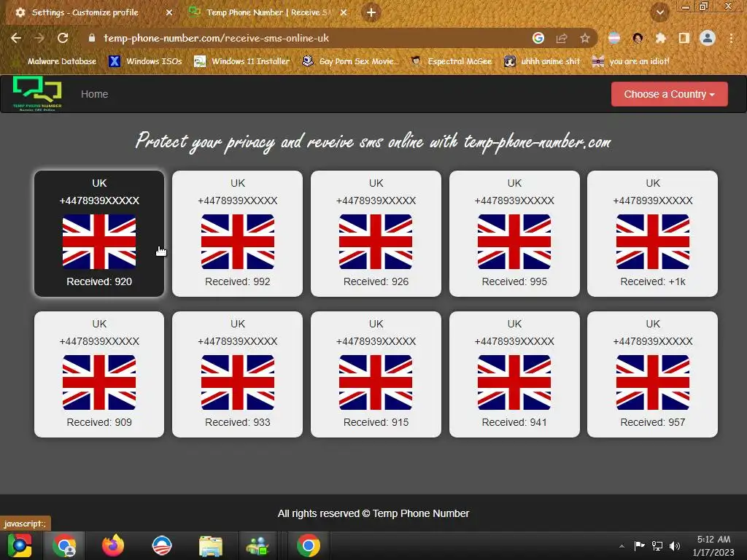The height and width of the screenshot is (560, 747).
Task: Open the uhhh anime shit bookmark
Action: click(x=542, y=61)
